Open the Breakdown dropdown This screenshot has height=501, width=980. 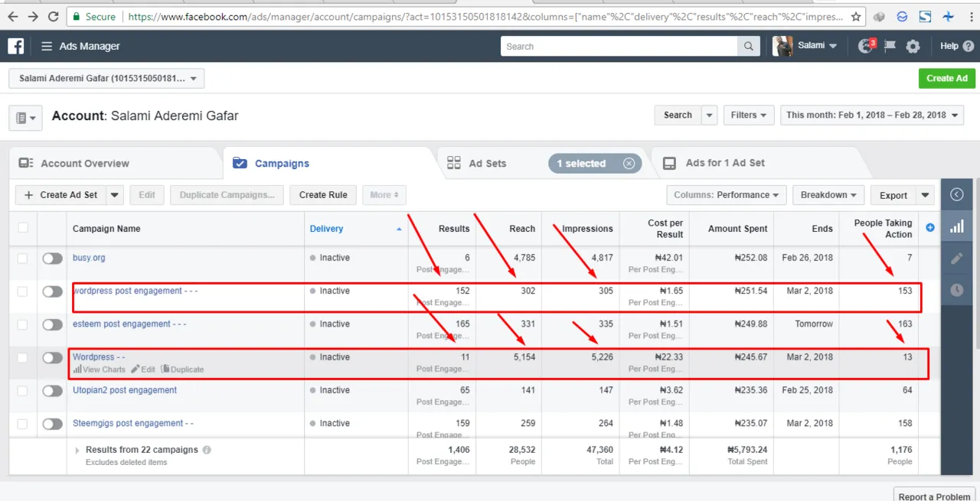828,195
